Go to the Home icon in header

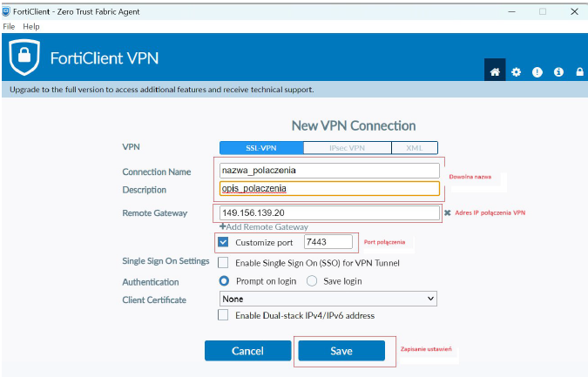[x=495, y=72]
